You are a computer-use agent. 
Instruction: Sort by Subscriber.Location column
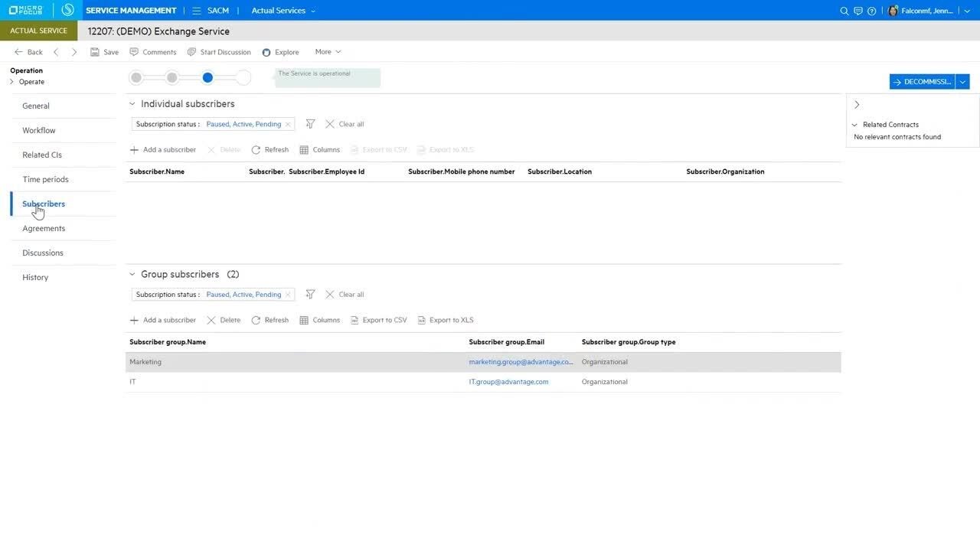pyautogui.click(x=560, y=171)
